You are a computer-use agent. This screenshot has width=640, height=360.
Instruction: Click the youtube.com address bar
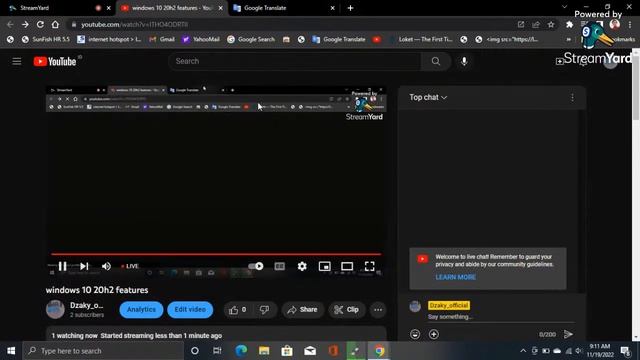(290, 24)
